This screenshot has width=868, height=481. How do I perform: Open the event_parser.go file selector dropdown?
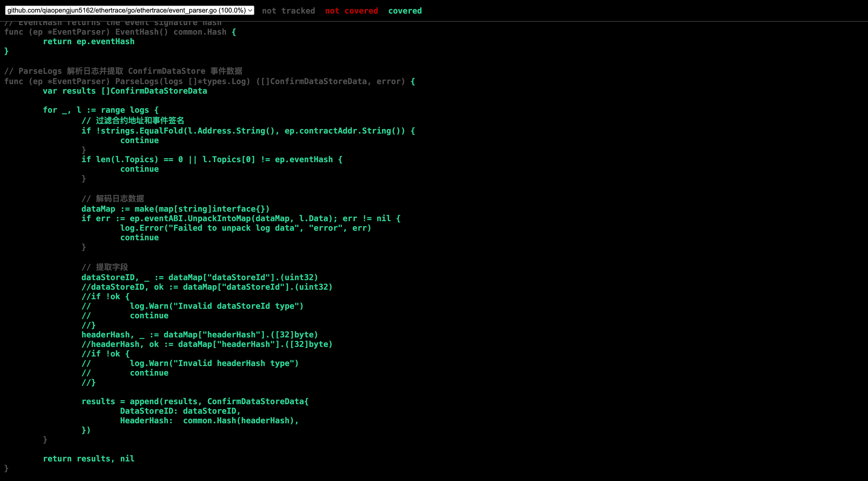[x=129, y=11]
